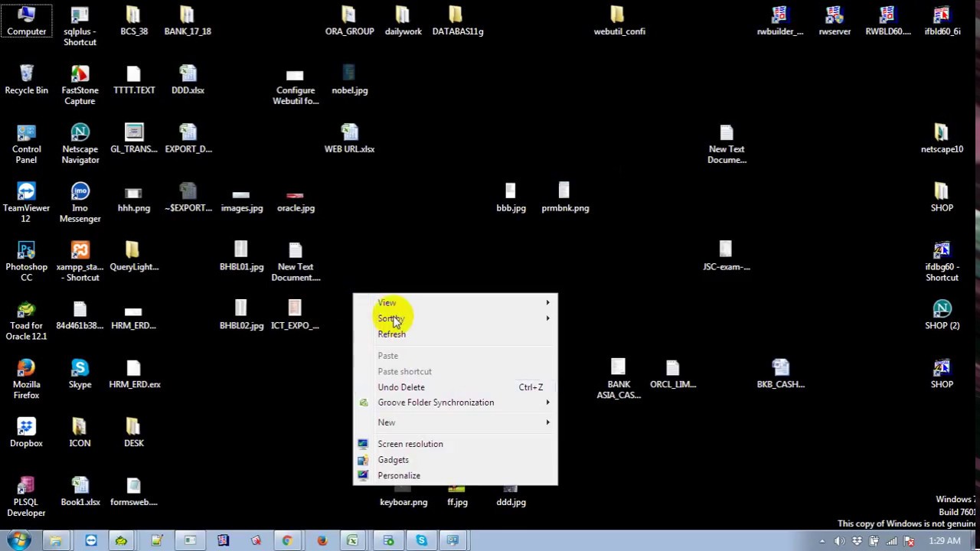The height and width of the screenshot is (551, 980).
Task: Switch to Google Chrome on the taskbar
Action: (x=287, y=541)
